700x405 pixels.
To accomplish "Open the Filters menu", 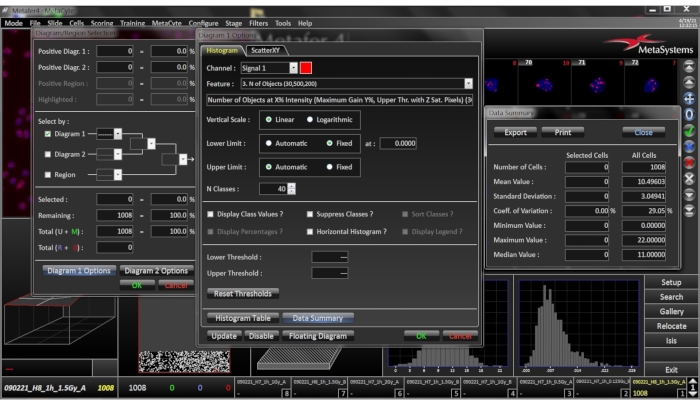I will [258, 22].
